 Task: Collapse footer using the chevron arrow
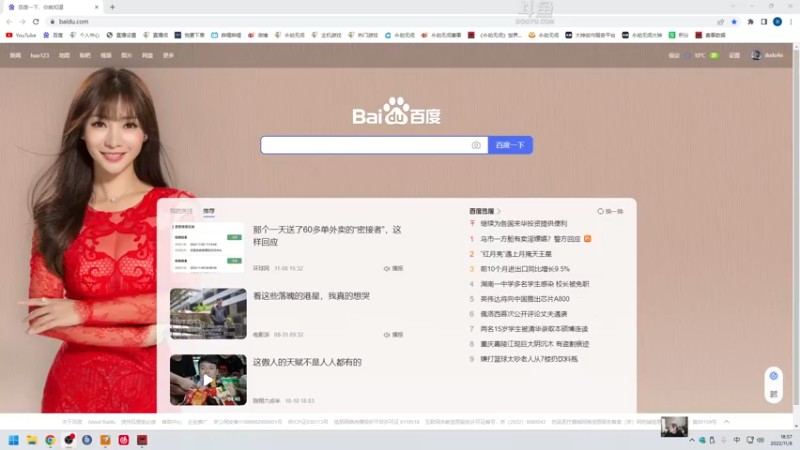coord(727,422)
